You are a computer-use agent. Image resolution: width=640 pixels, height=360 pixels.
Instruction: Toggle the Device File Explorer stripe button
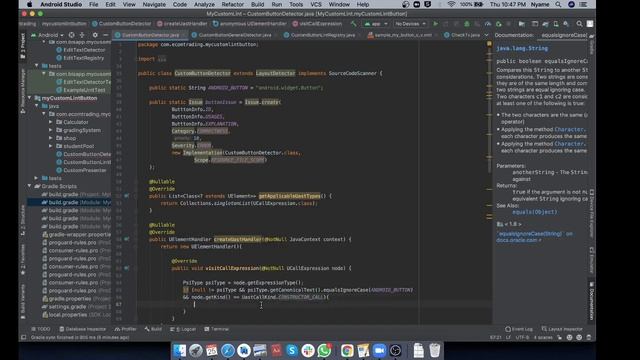[592, 213]
